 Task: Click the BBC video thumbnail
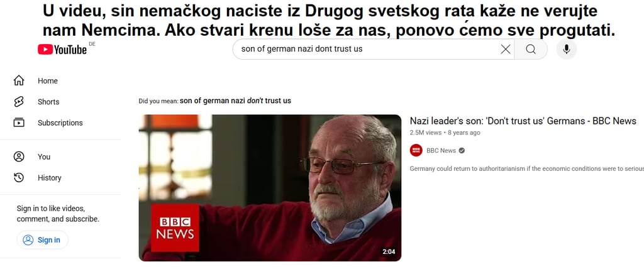[270, 188]
